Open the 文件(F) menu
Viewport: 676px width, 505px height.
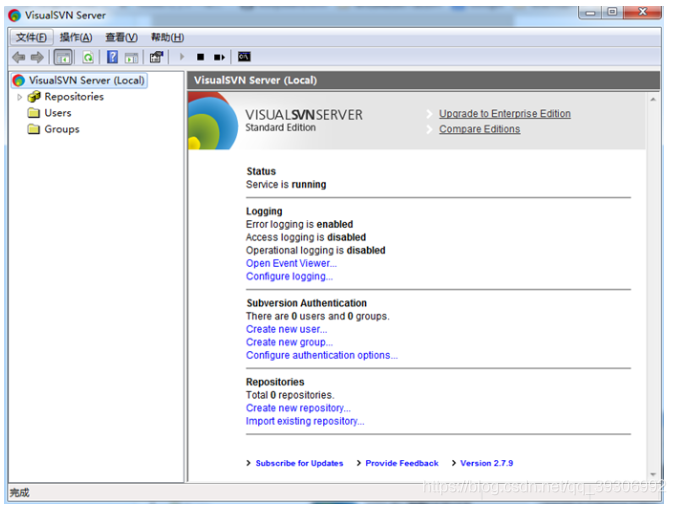[x=31, y=38]
